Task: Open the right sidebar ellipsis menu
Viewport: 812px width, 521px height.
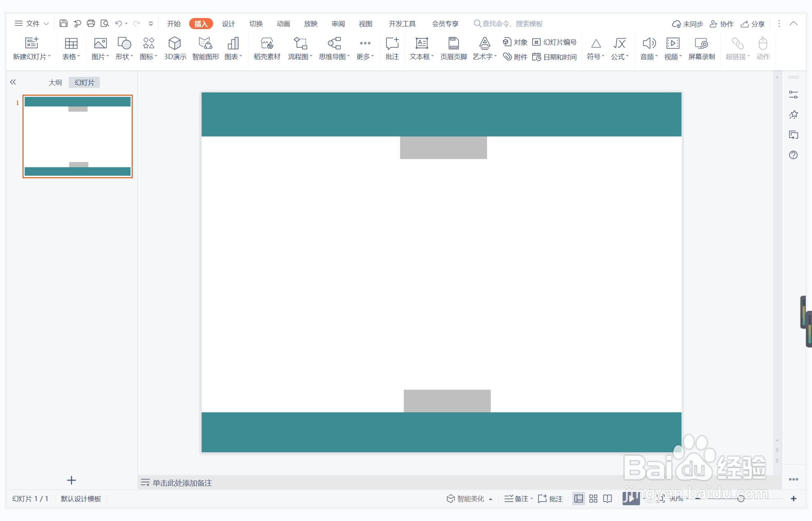Action: tap(793, 479)
